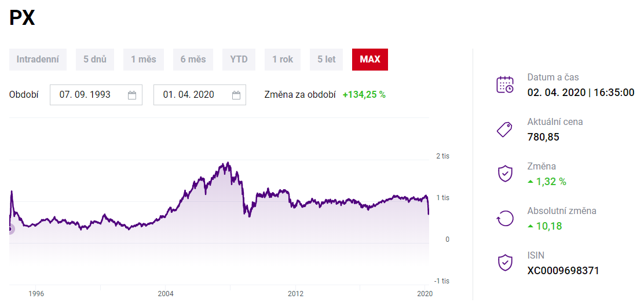Select the Intradenní range tab
The width and height of the screenshot is (644, 306).
pos(38,60)
